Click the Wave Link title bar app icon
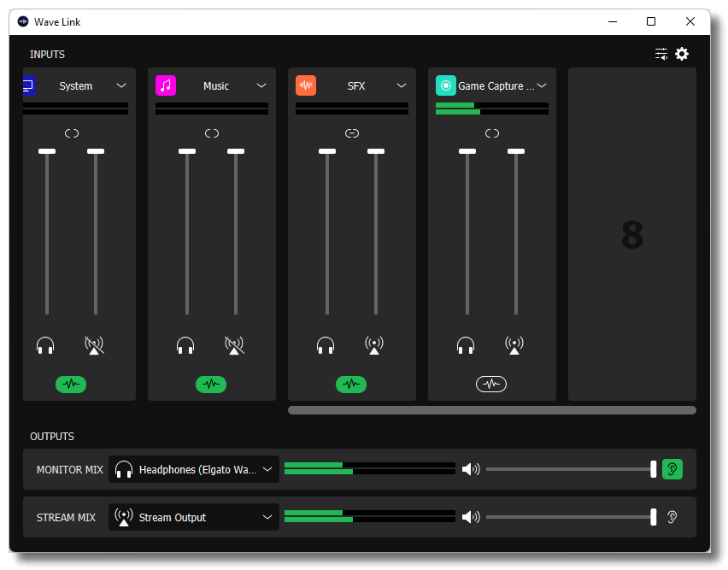This screenshot has width=728, height=570. pos(23,22)
